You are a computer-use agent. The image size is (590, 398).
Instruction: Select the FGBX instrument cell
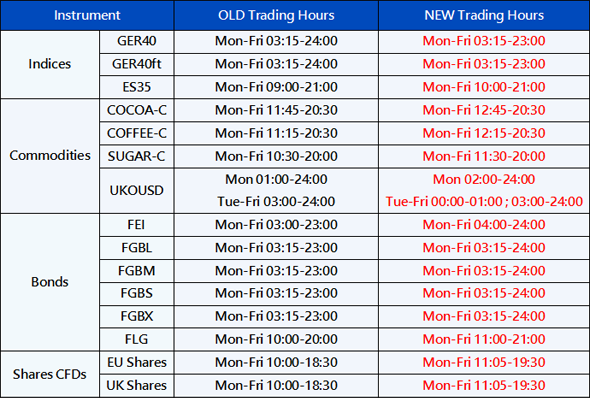click(137, 316)
